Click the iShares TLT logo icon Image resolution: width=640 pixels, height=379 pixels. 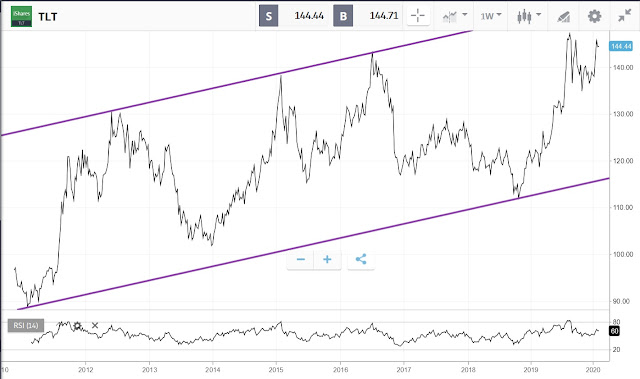(x=21, y=16)
